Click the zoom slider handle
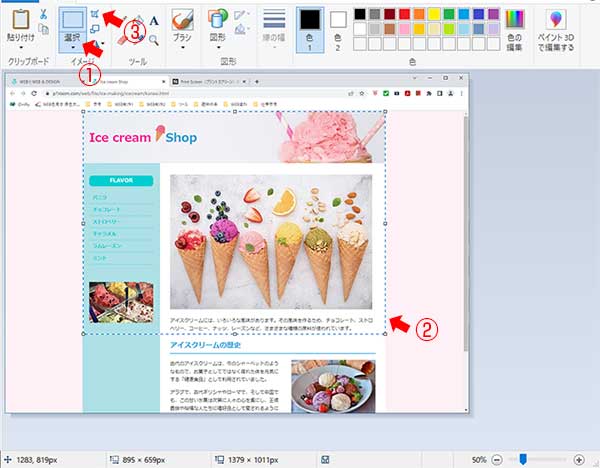This screenshot has height=468, width=600. click(522, 458)
